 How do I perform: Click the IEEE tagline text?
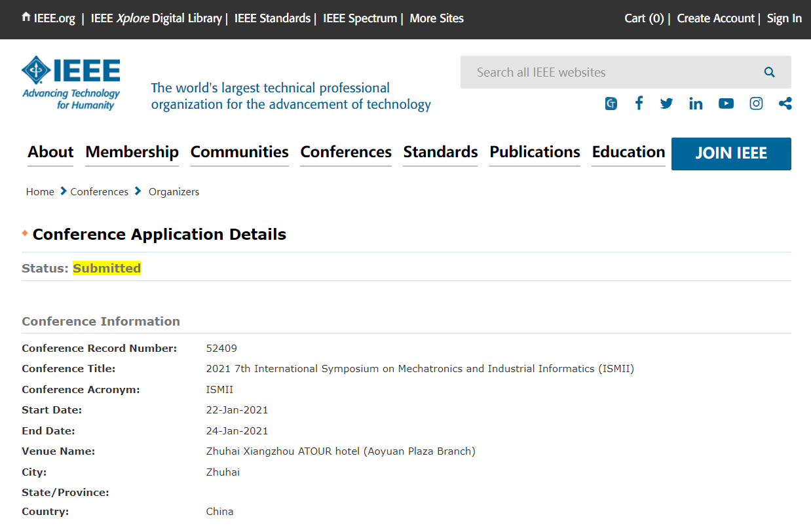(291, 96)
